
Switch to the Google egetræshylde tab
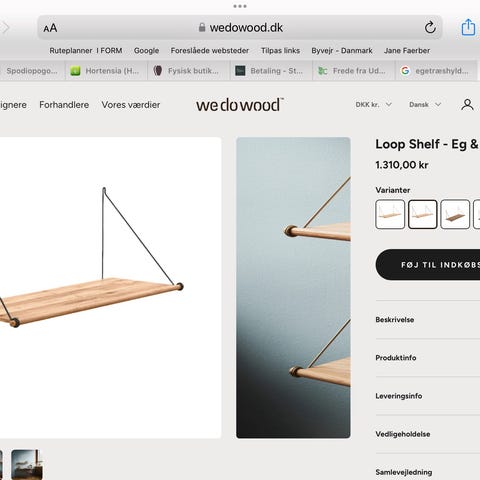click(437, 71)
